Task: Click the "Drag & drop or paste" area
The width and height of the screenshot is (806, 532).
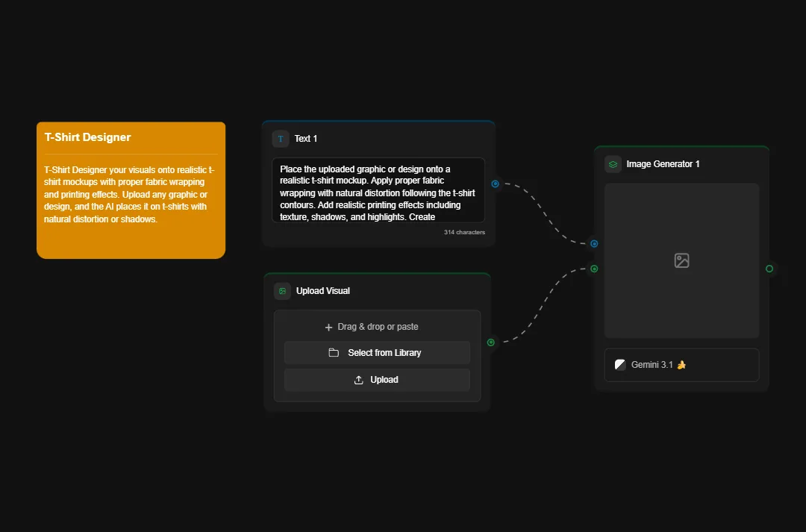Action: 377,326
